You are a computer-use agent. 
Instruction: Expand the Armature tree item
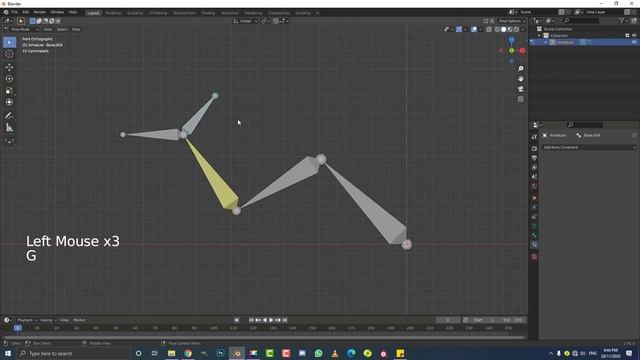(x=546, y=42)
